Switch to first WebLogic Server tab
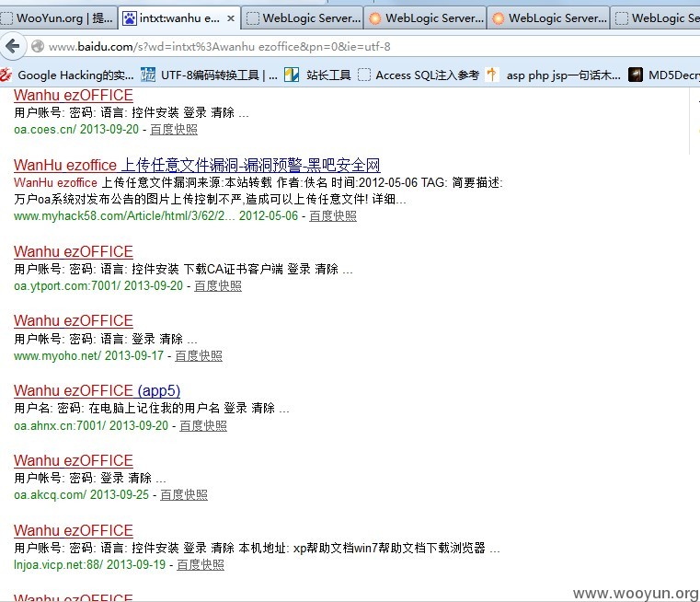700x602 pixels. [x=303, y=18]
